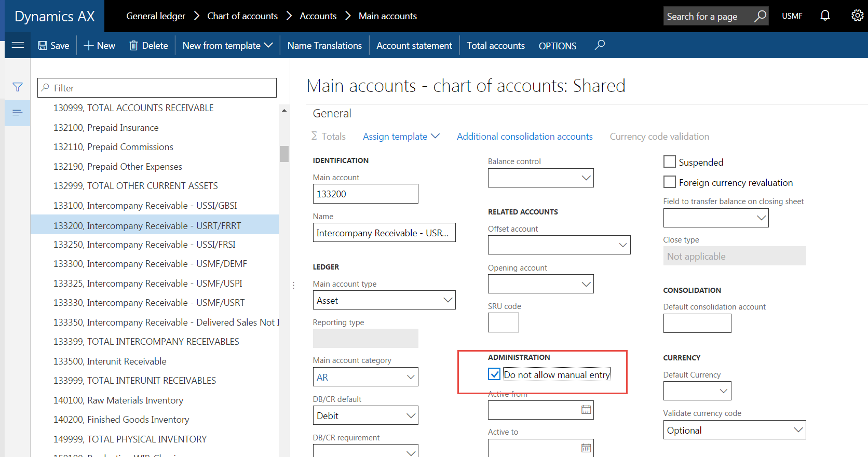Expand the Main account type dropdown

point(447,300)
